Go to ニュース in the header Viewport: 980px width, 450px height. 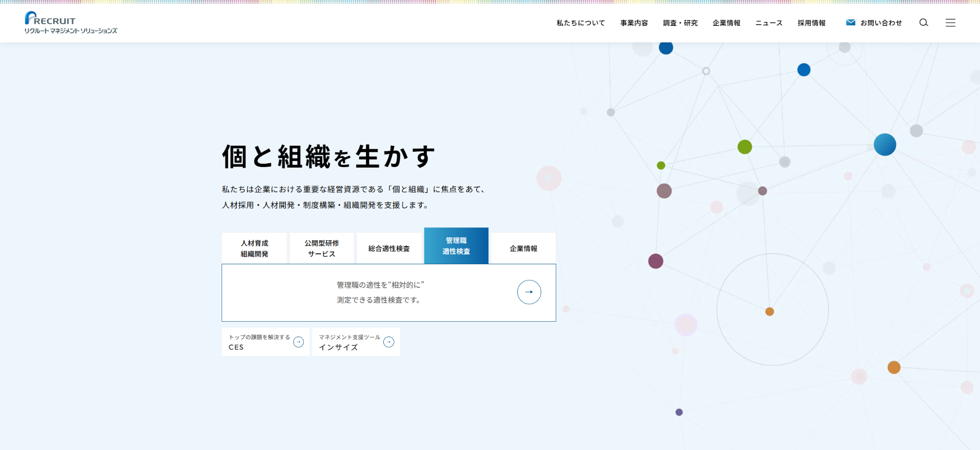pos(768,23)
